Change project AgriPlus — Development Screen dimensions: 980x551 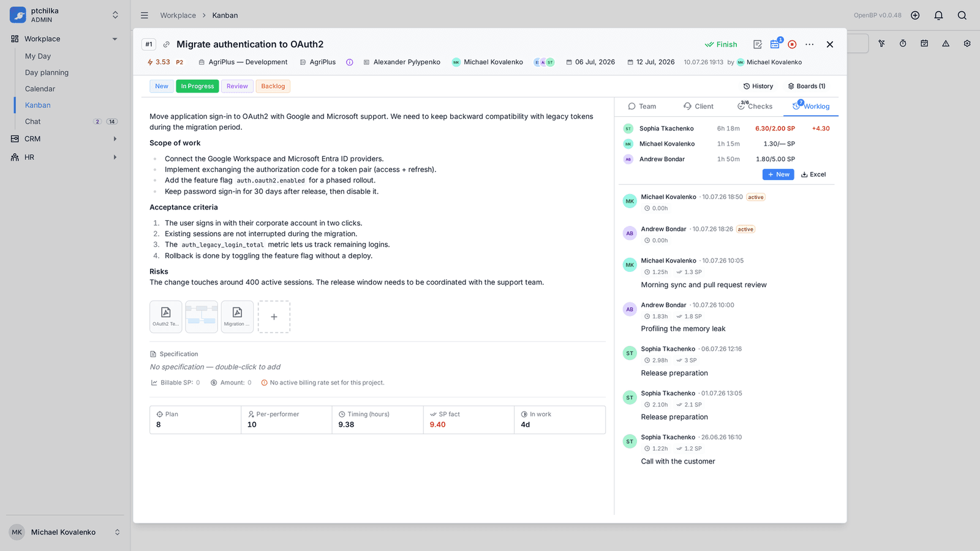pos(243,62)
